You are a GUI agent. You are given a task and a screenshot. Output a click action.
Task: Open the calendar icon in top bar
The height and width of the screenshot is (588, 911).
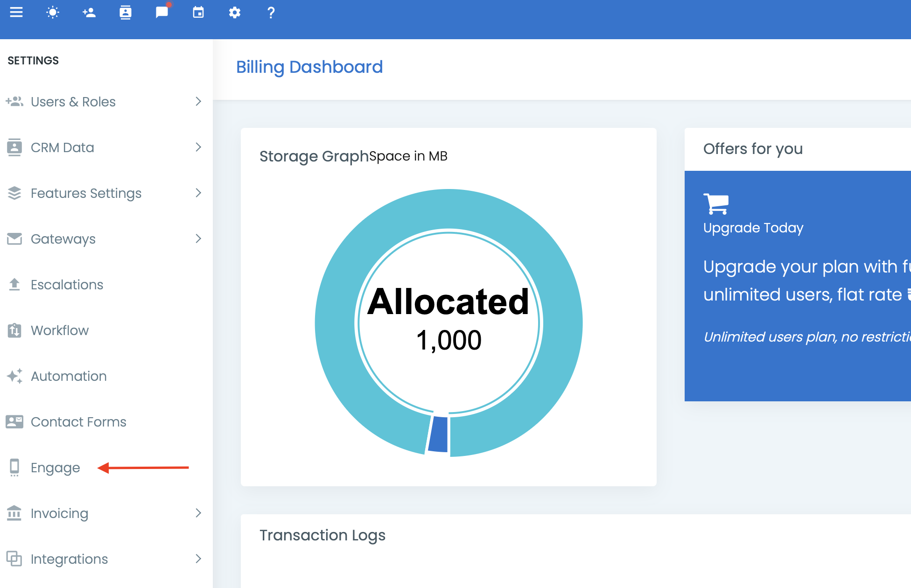(x=198, y=13)
